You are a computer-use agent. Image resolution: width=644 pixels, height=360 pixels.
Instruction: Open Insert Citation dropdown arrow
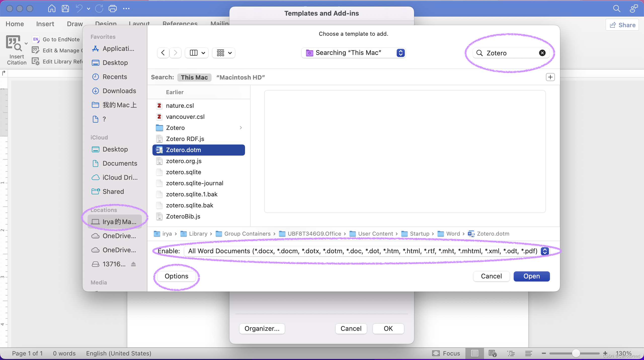[26, 43]
